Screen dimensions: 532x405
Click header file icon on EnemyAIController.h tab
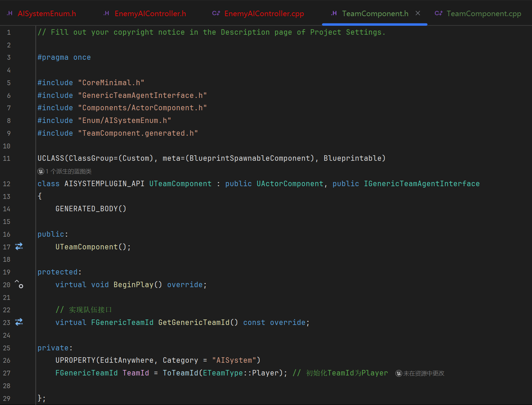106,13
